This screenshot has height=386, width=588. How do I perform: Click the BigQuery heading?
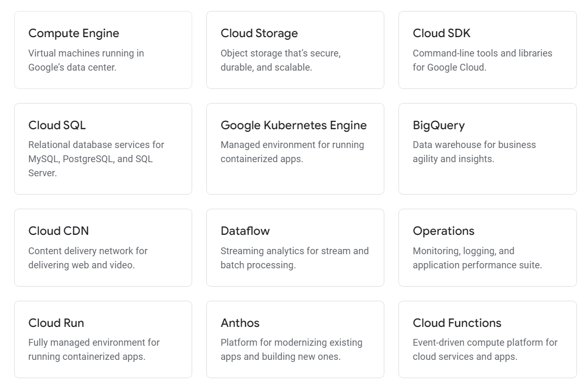(439, 125)
